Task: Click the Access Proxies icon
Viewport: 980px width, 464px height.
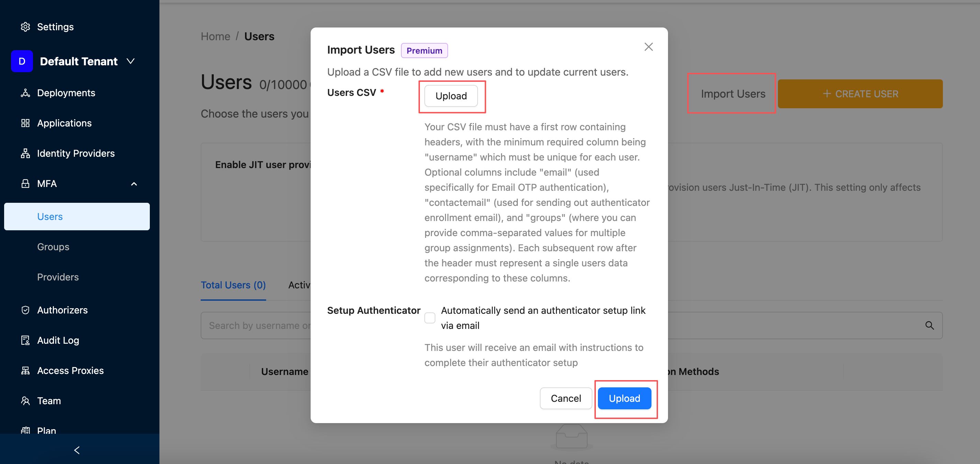Action: pyautogui.click(x=25, y=371)
